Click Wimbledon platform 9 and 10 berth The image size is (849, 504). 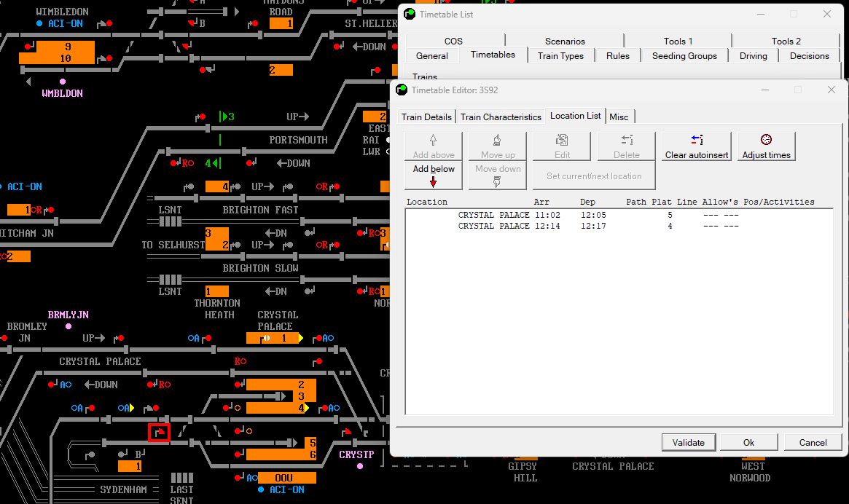pyautogui.click(x=57, y=52)
